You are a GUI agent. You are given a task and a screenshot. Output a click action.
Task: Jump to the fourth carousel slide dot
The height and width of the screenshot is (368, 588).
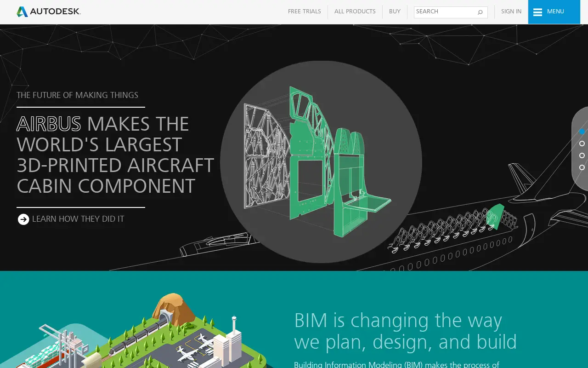[582, 167]
